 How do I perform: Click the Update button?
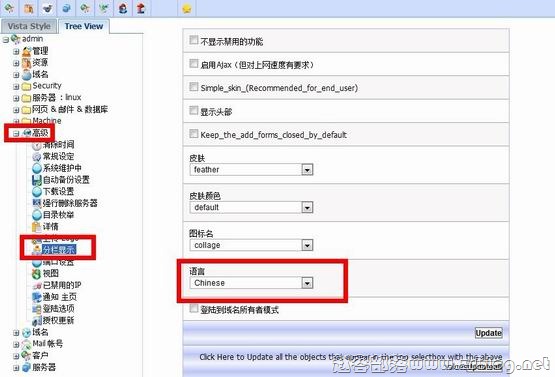pos(488,333)
